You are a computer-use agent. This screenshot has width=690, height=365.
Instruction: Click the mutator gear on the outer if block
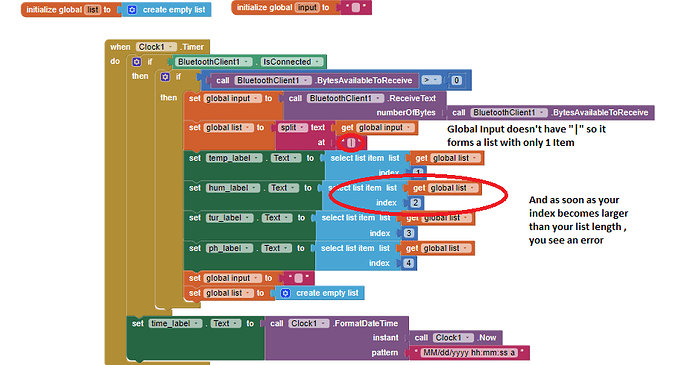137,62
